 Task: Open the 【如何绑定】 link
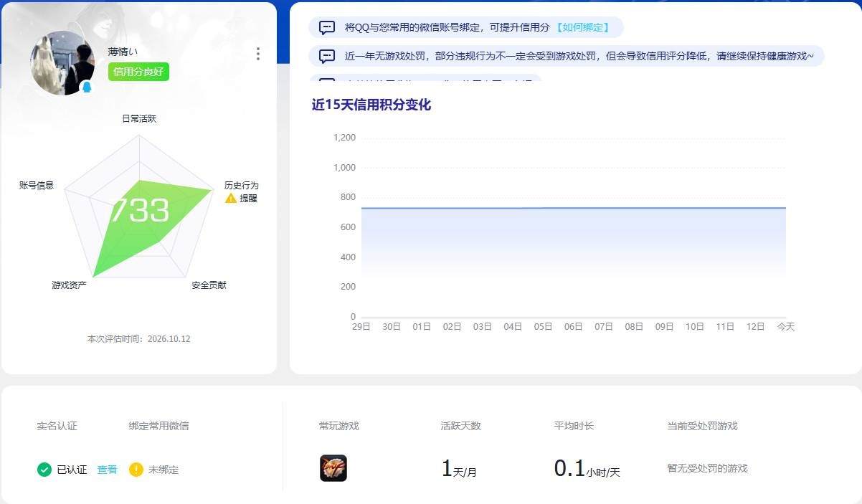[x=582, y=27]
